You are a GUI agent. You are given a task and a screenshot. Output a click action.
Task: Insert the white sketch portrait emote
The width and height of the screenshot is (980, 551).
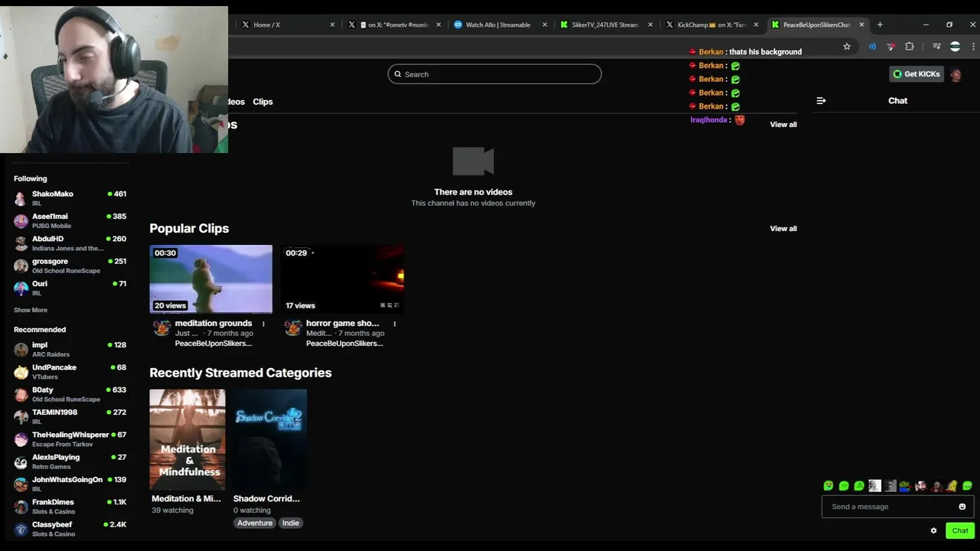pyautogui.click(x=875, y=486)
